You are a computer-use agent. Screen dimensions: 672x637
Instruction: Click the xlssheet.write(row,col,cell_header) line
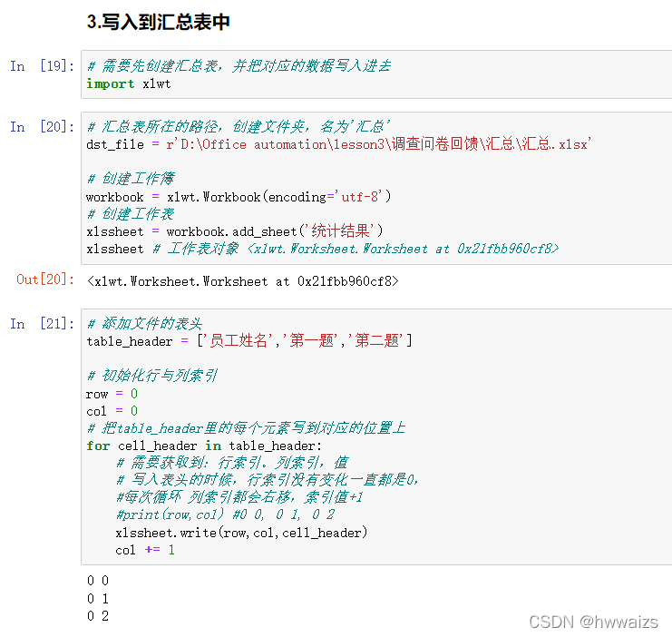(242, 533)
